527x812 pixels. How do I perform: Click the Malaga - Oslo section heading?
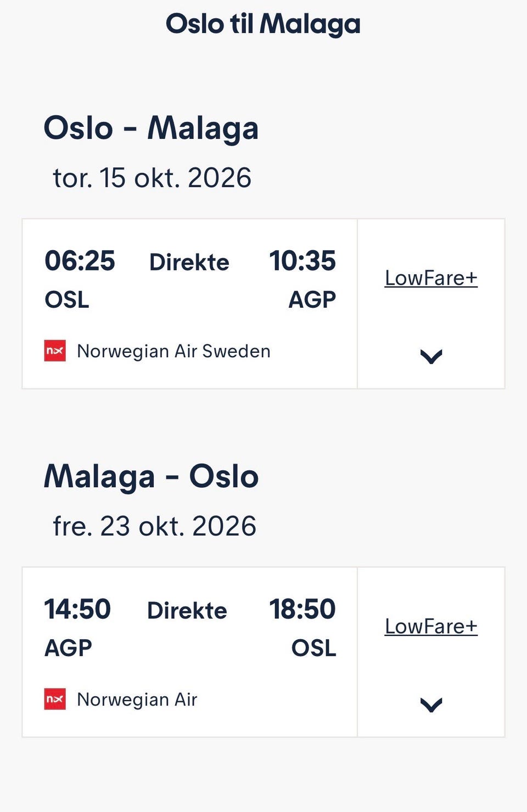tap(151, 476)
